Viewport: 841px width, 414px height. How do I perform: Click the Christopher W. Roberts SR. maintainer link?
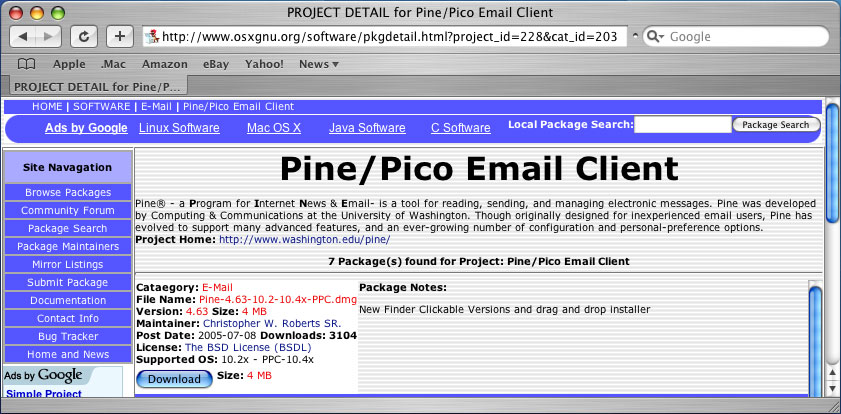click(x=272, y=323)
